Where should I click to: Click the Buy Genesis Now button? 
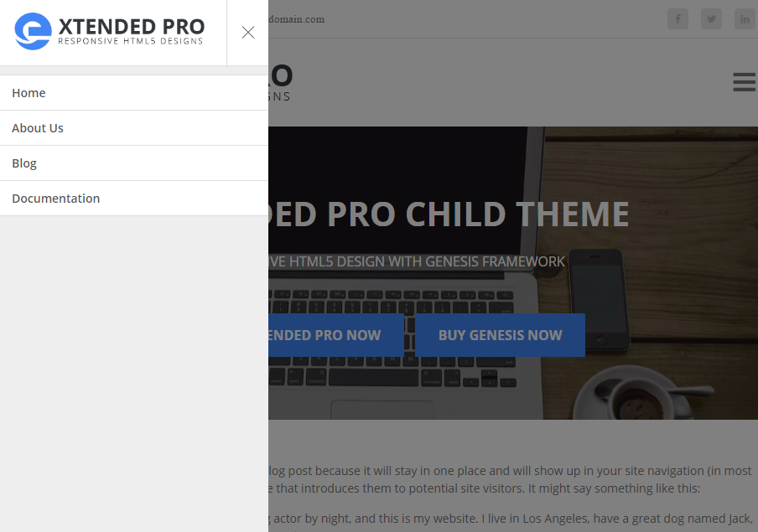click(x=500, y=335)
